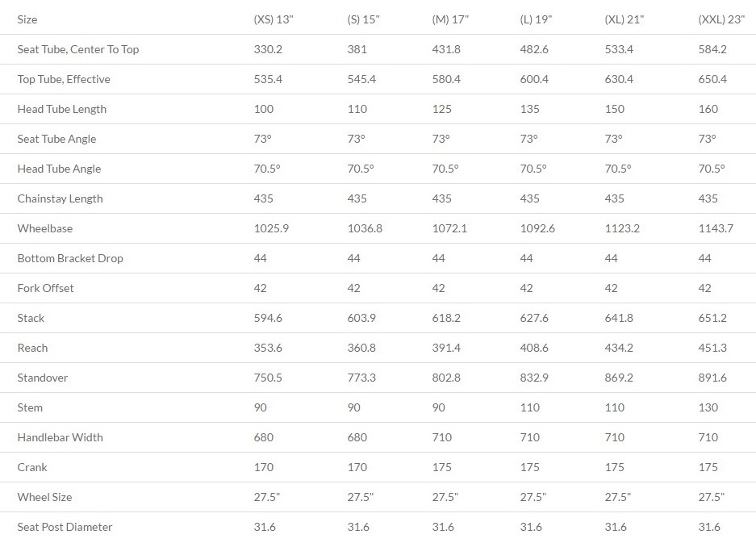Select the Crank row label
This screenshot has height=547, width=756.
point(32,467)
